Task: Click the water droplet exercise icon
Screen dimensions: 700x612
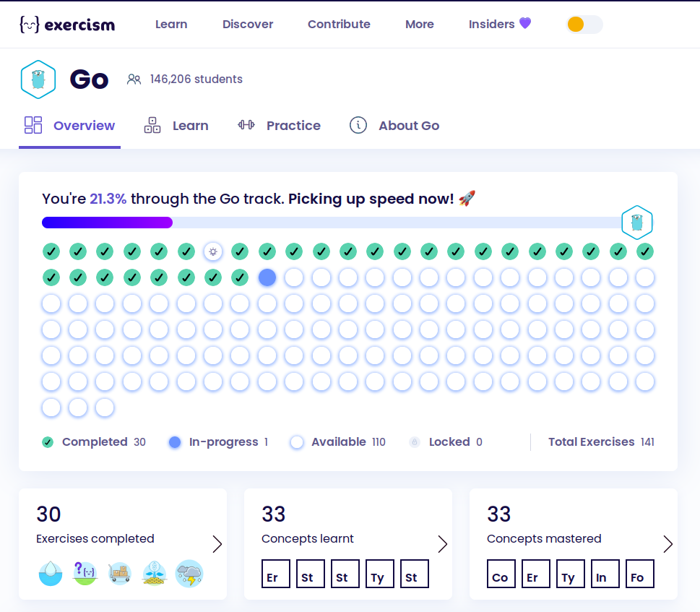Action: pos(50,573)
